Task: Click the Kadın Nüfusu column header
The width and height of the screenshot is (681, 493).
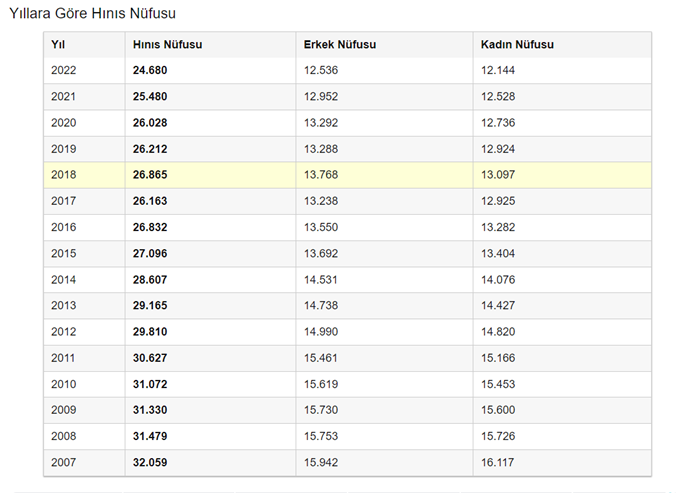Action: [x=517, y=45]
